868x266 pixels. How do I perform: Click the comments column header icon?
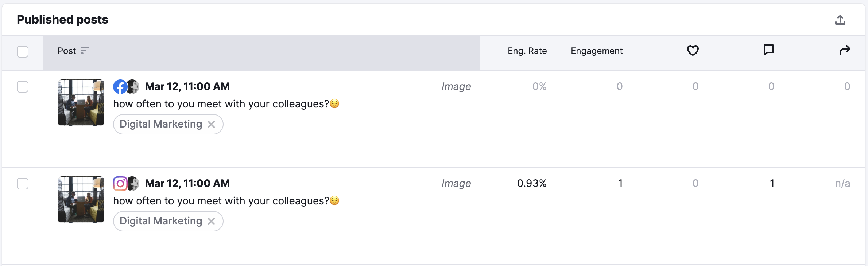coord(768,51)
